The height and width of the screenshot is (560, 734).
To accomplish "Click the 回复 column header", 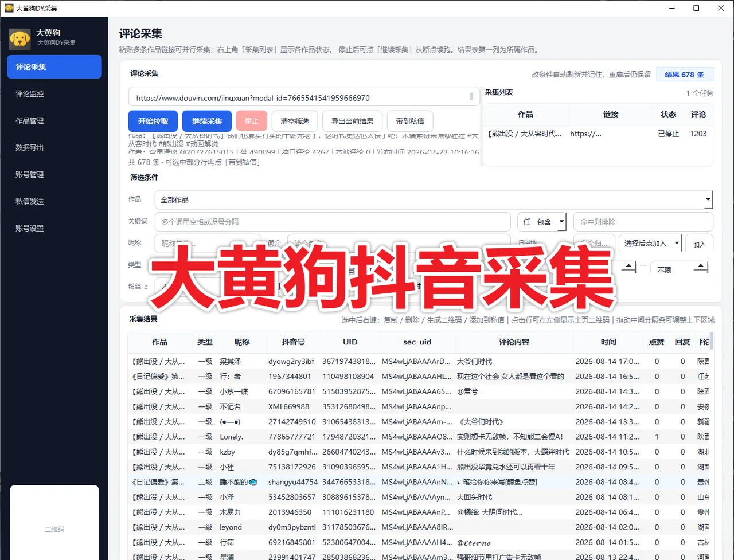I will [x=682, y=342].
